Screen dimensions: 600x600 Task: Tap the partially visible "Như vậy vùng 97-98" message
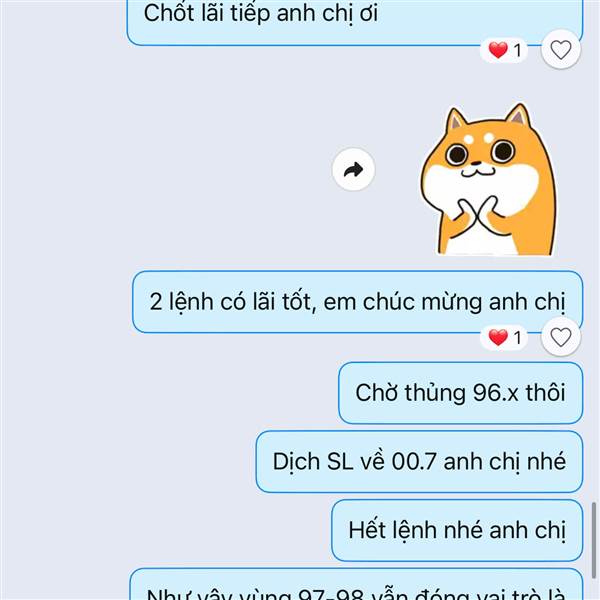356,584
